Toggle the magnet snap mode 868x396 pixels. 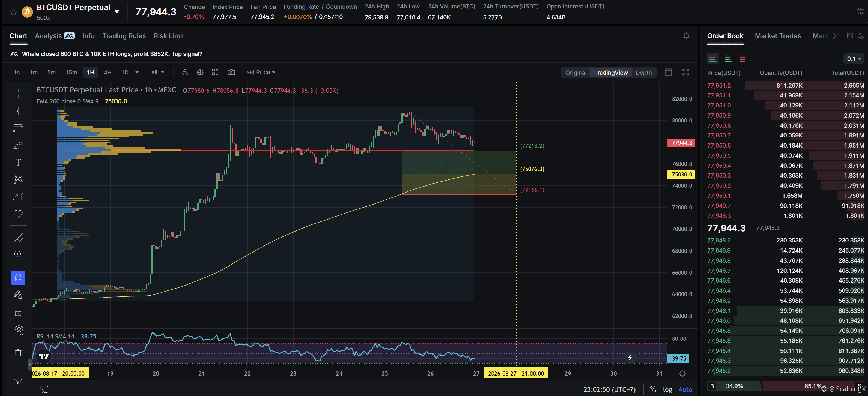(x=18, y=278)
